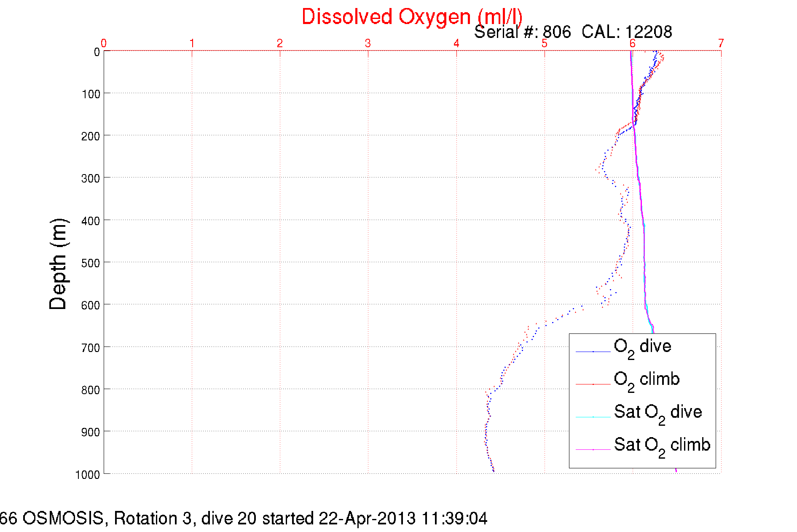Click the 800 depth tick label
The height and width of the screenshot is (532, 797).
[x=91, y=390]
